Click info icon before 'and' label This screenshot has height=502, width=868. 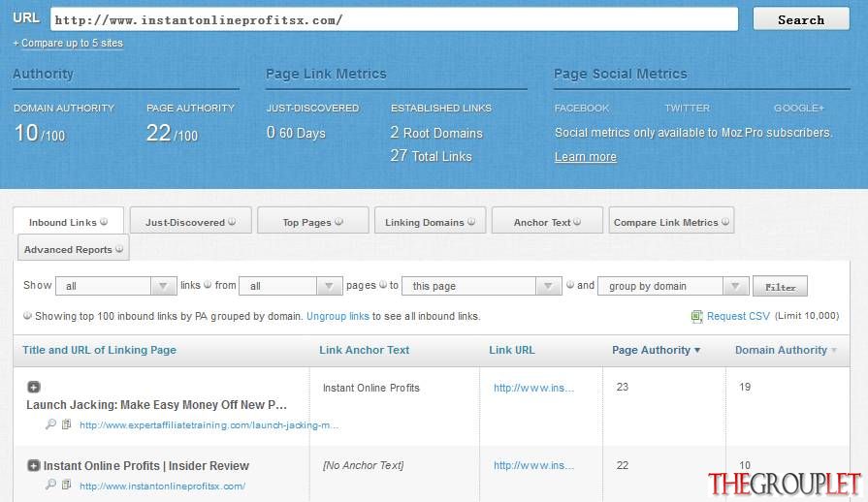point(570,285)
